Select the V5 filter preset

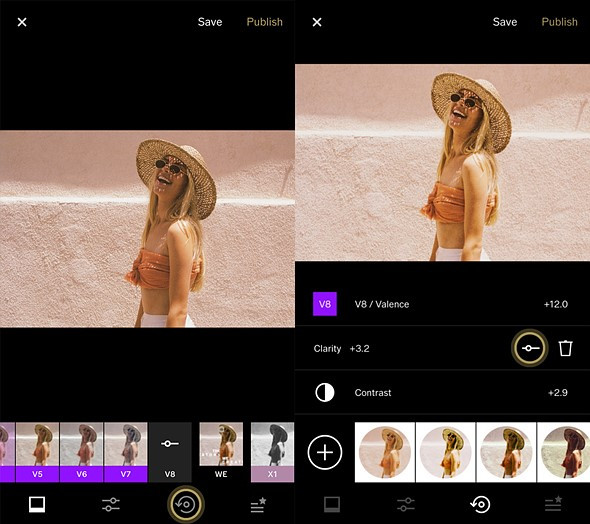(x=37, y=452)
